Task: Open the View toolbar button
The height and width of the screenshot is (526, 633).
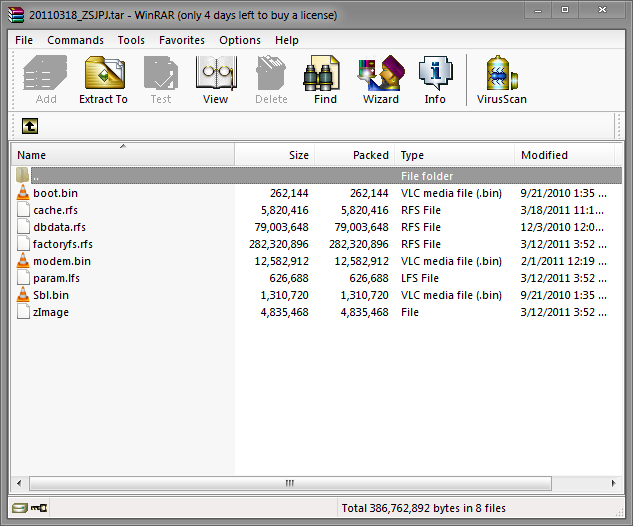Action: tap(215, 79)
